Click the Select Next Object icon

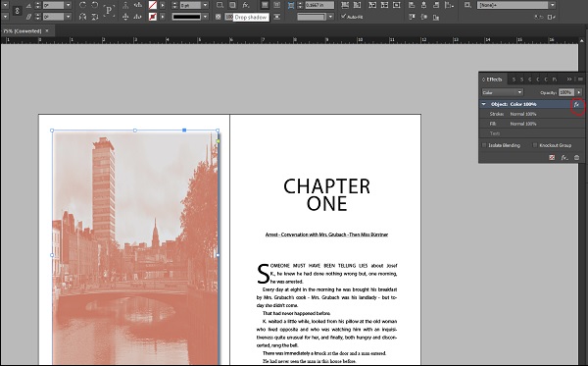coord(138,17)
